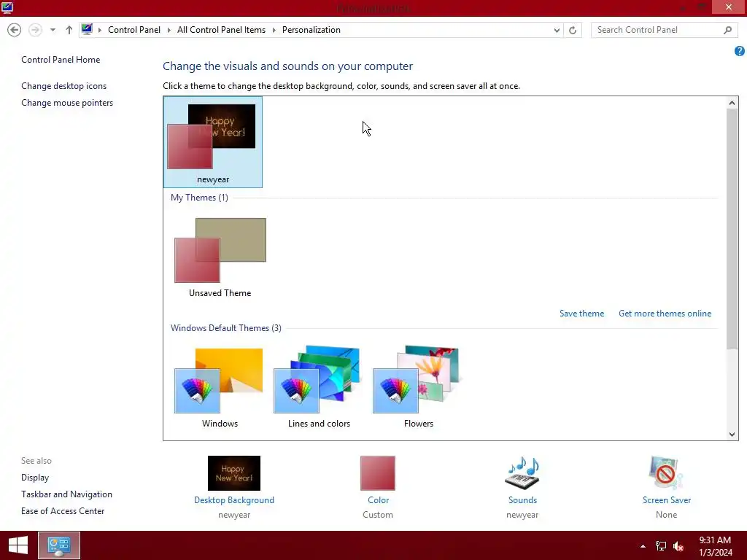Click the theme list scrollbar thumb
This screenshot has height=560, width=747.
(732, 228)
